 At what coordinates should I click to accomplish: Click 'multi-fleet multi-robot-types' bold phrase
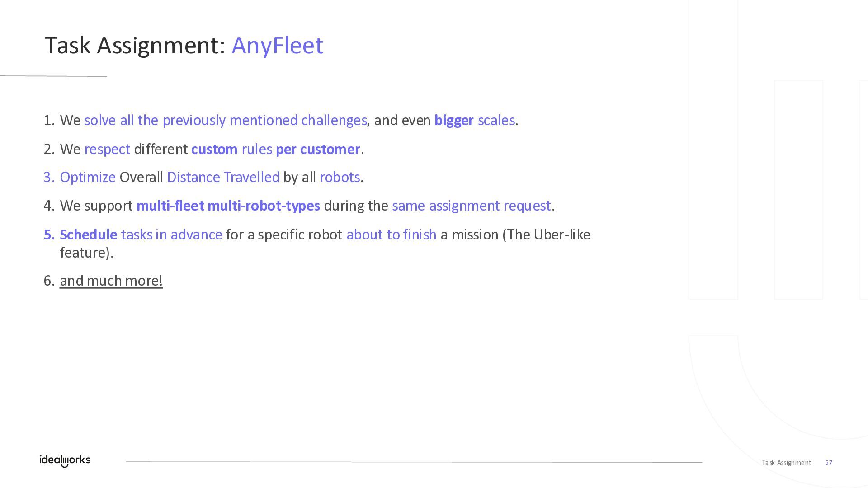coord(228,206)
